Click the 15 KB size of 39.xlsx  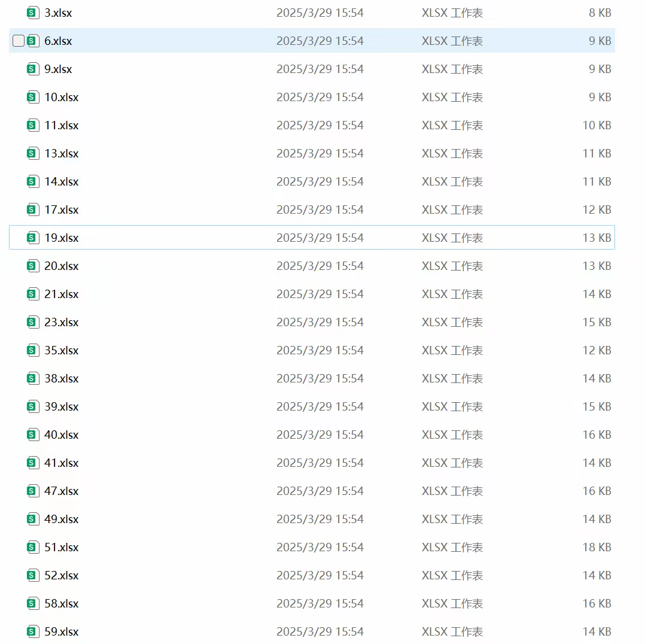click(x=597, y=406)
